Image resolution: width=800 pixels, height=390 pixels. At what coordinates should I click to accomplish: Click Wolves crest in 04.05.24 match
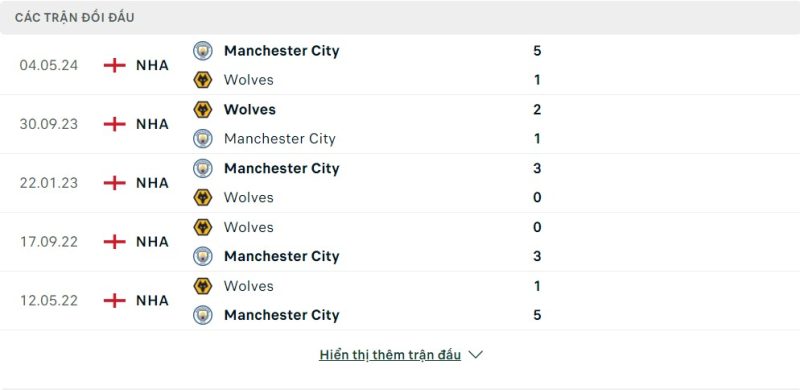pos(203,80)
